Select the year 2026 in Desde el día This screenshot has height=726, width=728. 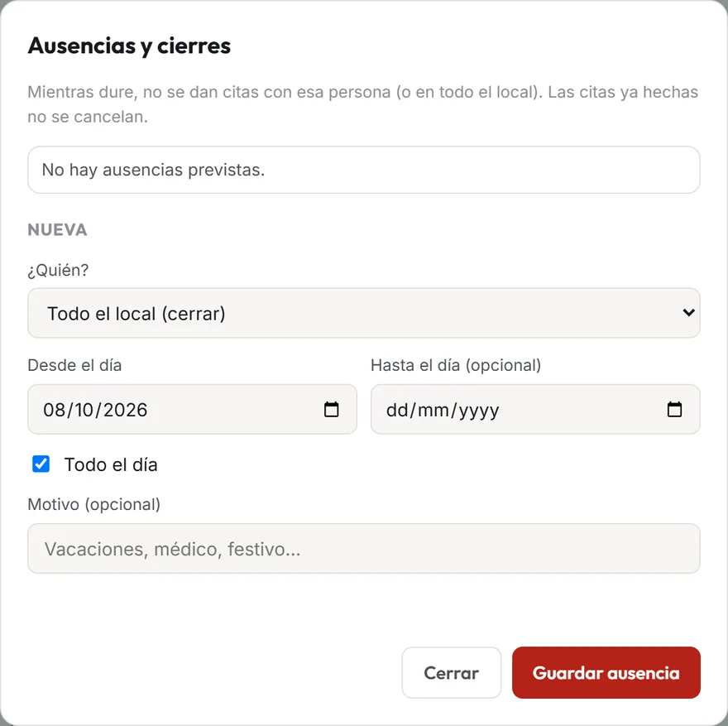[x=125, y=410]
